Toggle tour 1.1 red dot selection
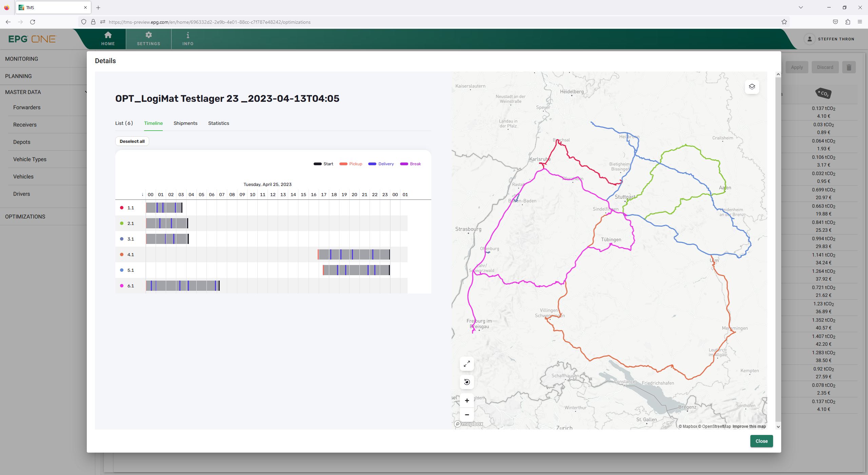 [122, 208]
